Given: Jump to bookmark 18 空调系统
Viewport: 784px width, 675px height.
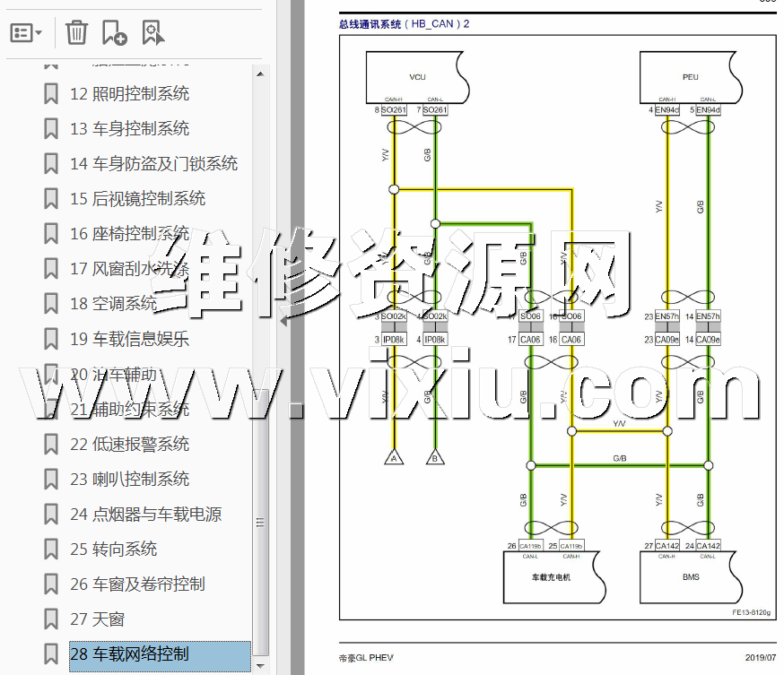Looking at the screenshot, I should 113,304.
